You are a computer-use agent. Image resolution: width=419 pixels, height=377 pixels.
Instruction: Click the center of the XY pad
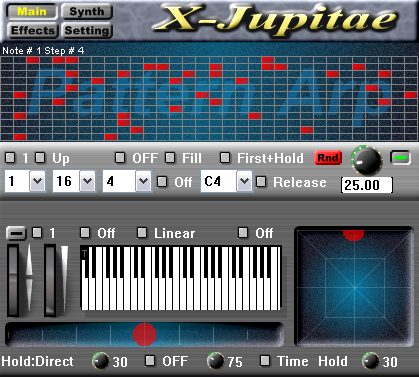tap(355, 287)
